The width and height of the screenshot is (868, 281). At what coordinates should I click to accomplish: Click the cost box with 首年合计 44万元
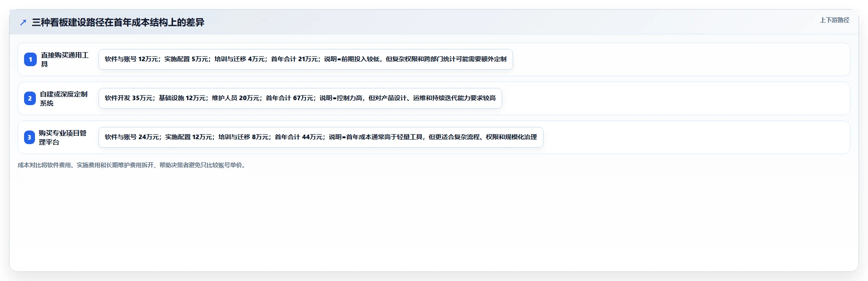click(321, 137)
